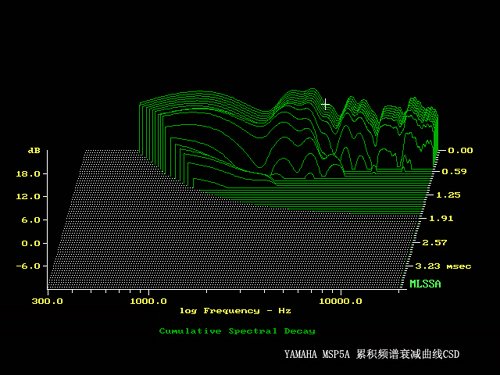The height and width of the screenshot is (375, 500).
Task: Click the YAMAHA MSP5A caption text
Action: click(x=317, y=354)
